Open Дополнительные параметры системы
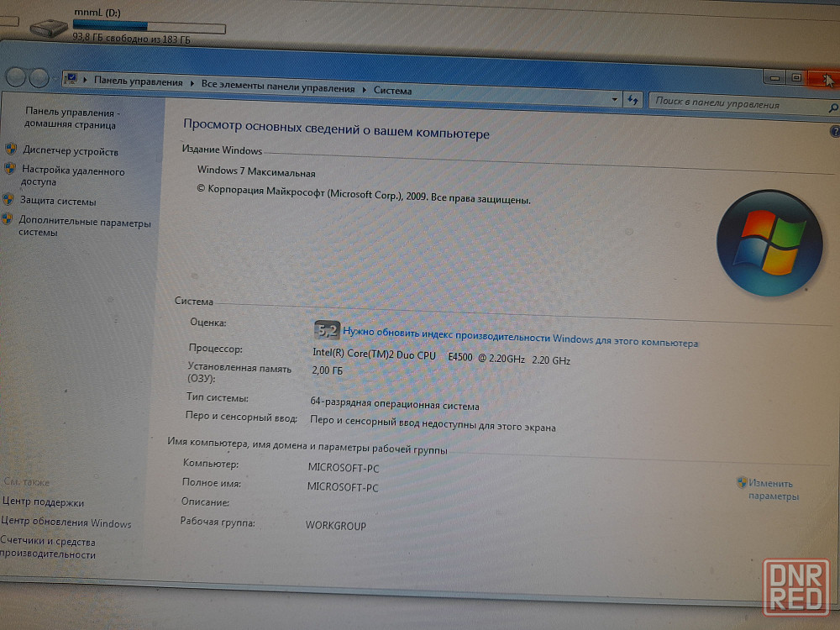This screenshot has height=630, width=840. click(84, 227)
